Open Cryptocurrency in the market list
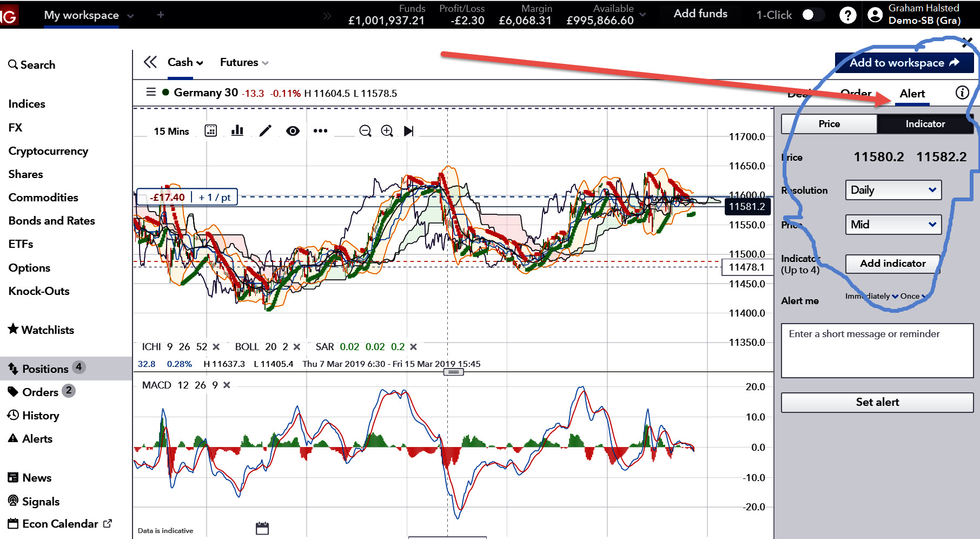Screen dimensions: 980x539 [48, 151]
